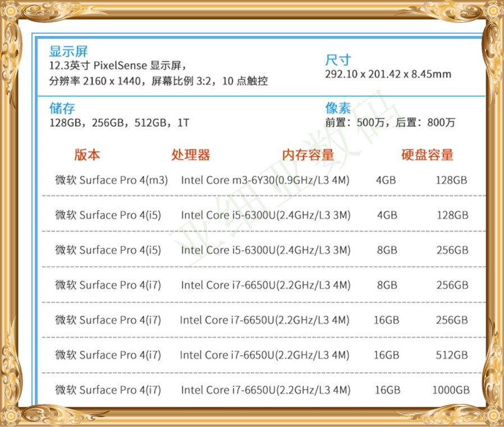Click the 4GB cell in the i5 row
Image resolution: width=504 pixels, height=427 pixels.
(387, 215)
